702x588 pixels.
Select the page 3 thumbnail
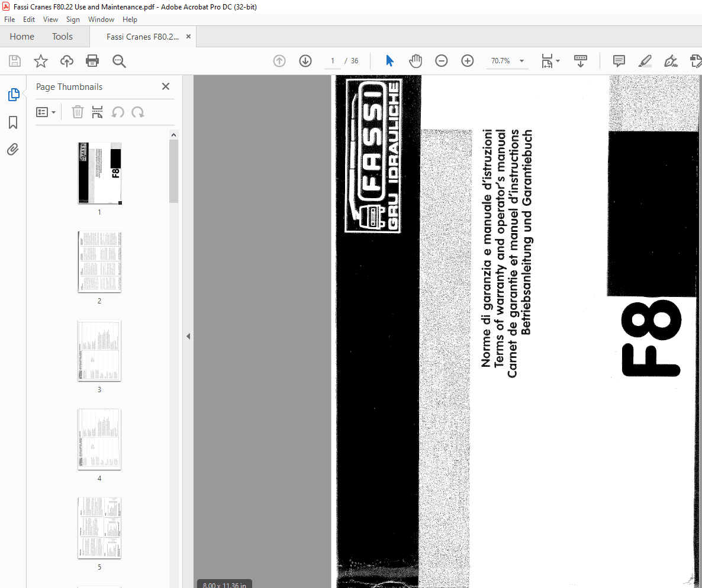(99, 351)
